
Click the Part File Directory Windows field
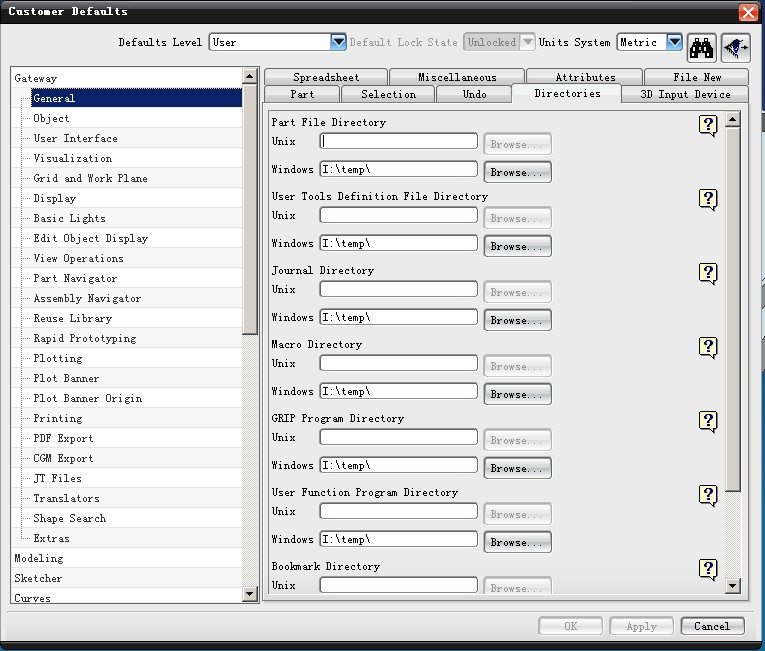[x=399, y=169]
